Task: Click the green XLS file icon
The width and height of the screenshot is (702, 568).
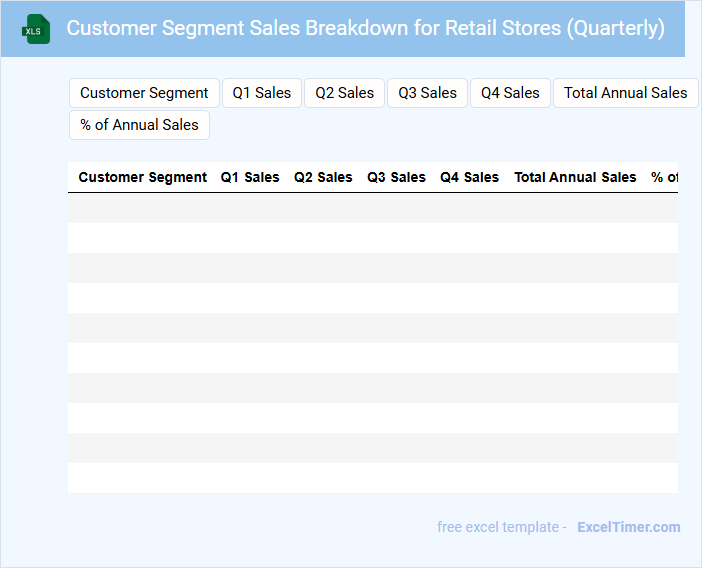Action: coord(37,29)
